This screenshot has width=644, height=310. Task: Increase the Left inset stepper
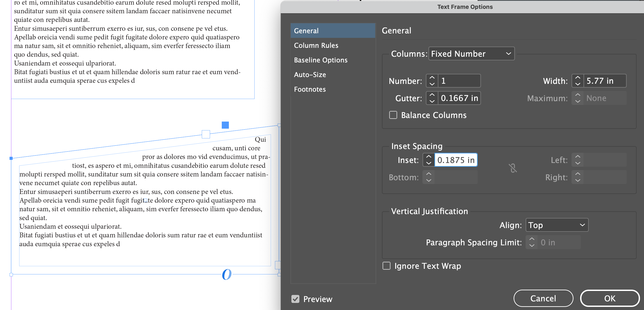tap(577, 157)
